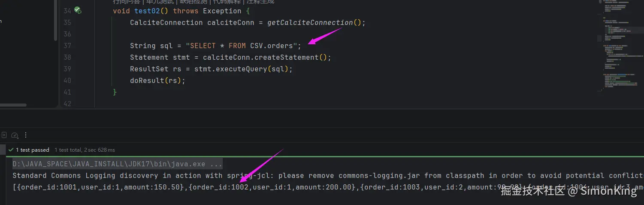Toggle a breakpoint on line 39 gutter

[x=67, y=69]
